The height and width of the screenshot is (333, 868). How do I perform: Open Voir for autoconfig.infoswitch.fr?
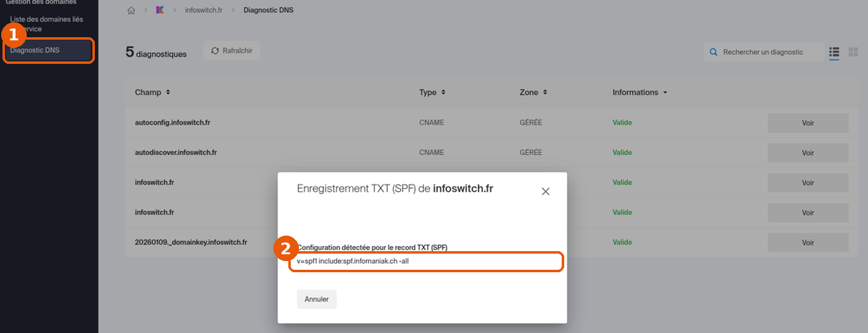[808, 123]
